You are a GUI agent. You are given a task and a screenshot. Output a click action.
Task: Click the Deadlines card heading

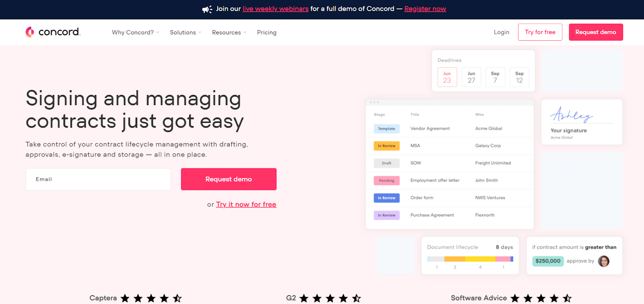click(449, 60)
